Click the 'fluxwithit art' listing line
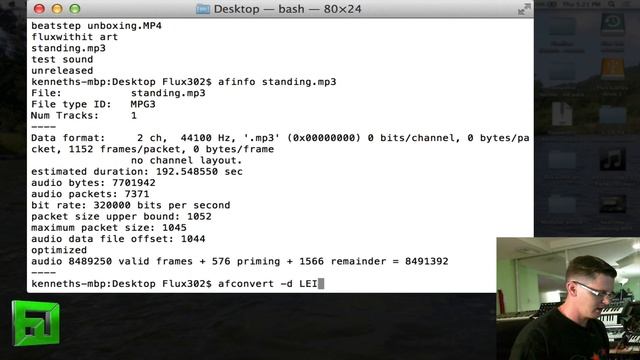The height and width of the screenshot is (360, 640). (x=74, y=37)
